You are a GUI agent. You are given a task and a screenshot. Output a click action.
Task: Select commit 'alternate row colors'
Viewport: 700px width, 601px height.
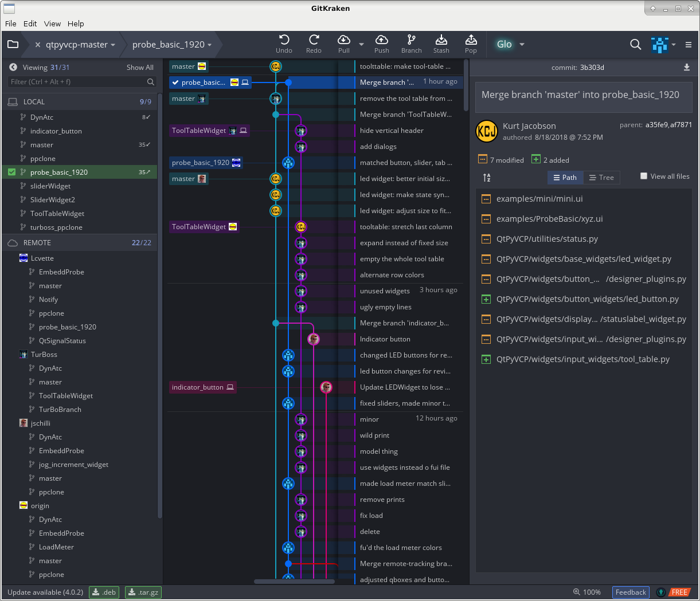tap(392, 275)
